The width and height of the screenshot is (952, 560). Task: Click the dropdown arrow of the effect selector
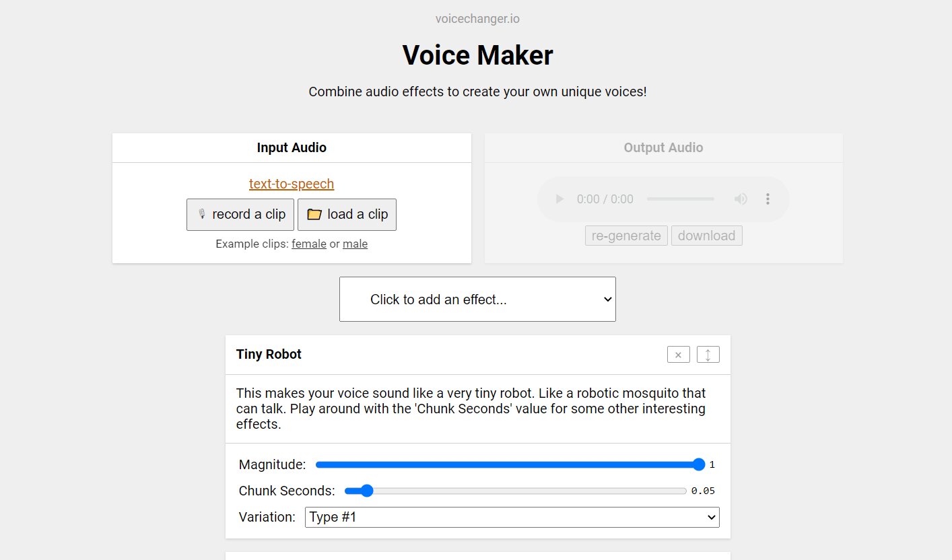607,299
